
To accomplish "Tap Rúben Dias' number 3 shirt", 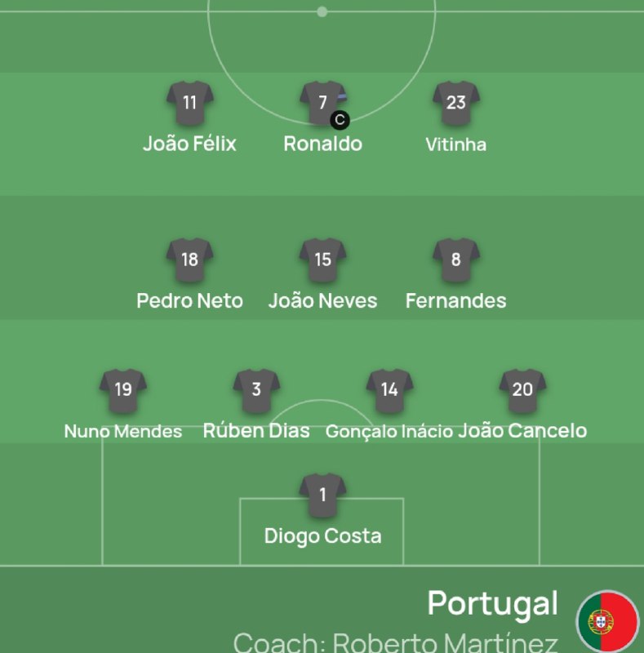I will point(256,391).
